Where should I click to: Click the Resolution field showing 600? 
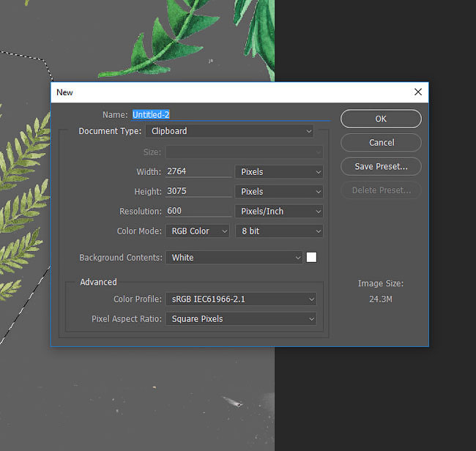point(198,211)
